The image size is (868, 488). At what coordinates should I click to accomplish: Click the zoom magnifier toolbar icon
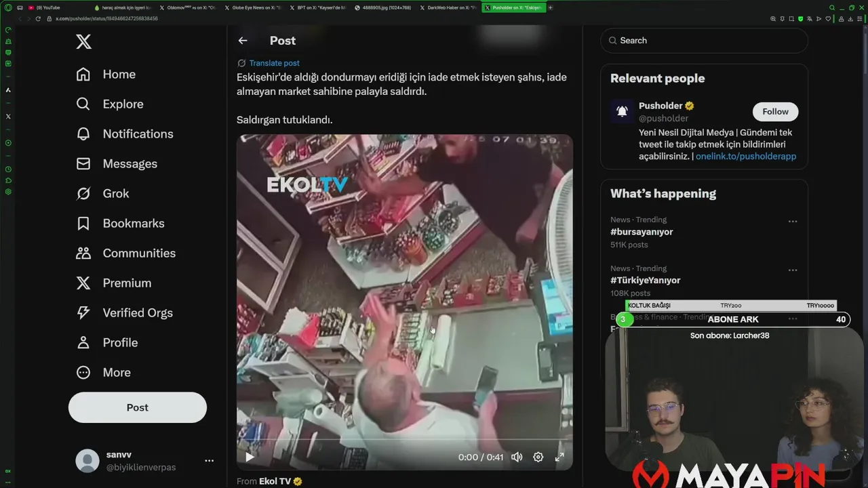[774, 19]
